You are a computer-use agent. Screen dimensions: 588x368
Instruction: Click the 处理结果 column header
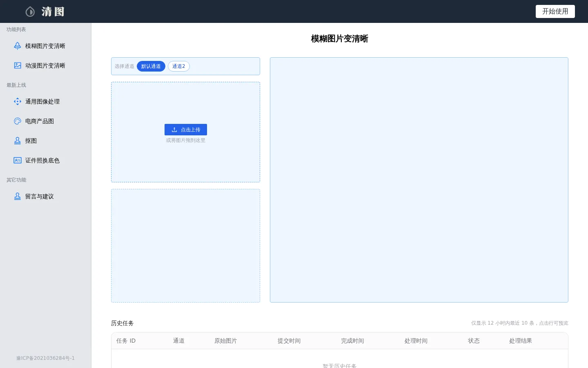521,341
